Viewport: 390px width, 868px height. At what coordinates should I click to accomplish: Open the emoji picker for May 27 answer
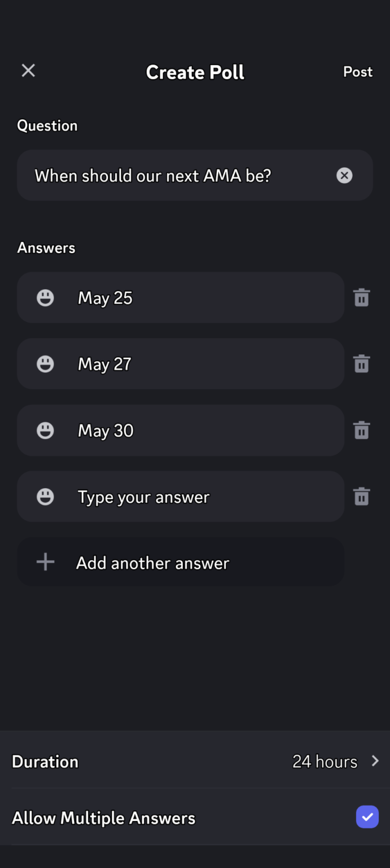click(x=45, y=364)
